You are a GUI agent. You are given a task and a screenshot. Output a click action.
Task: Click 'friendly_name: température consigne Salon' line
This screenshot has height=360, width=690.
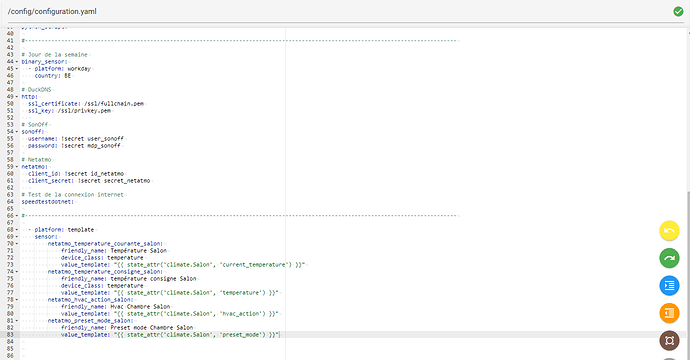tap(129, 279)
